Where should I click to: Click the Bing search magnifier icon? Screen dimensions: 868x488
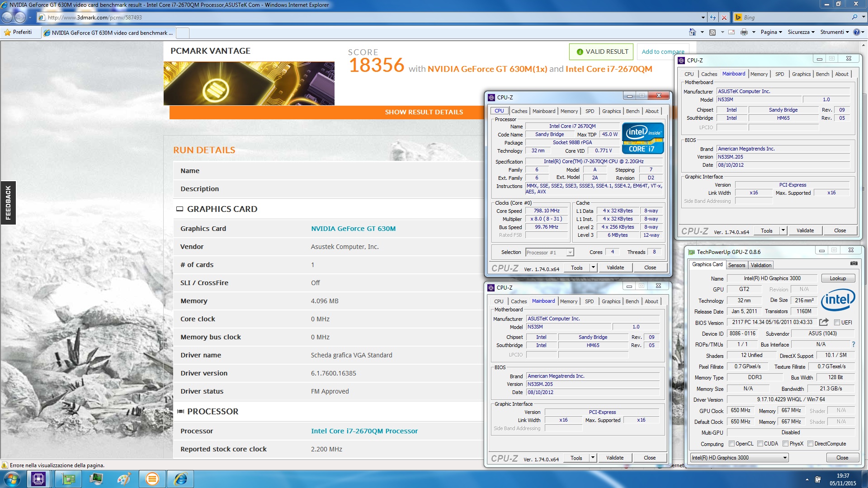click(x=854, y=17)
